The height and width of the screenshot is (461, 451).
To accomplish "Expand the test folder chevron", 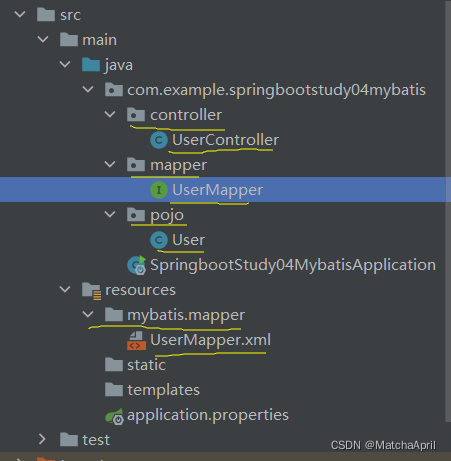I will [x=42, y=439].
